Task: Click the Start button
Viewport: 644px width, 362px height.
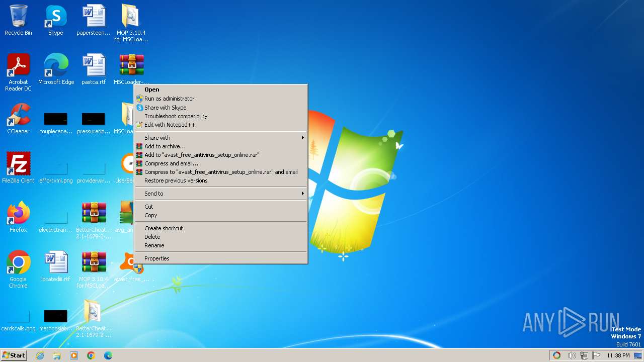Action: click(x=14, y=355)
